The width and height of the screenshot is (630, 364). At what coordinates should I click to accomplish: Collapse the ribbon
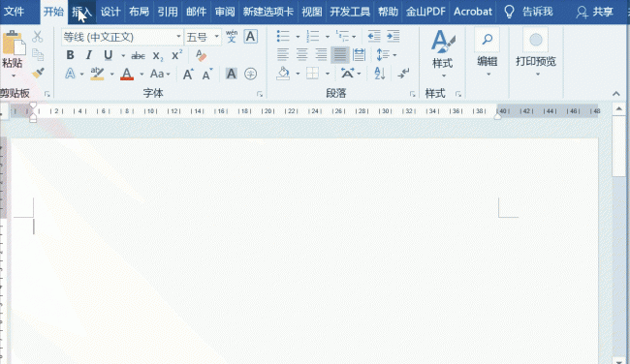616,94
